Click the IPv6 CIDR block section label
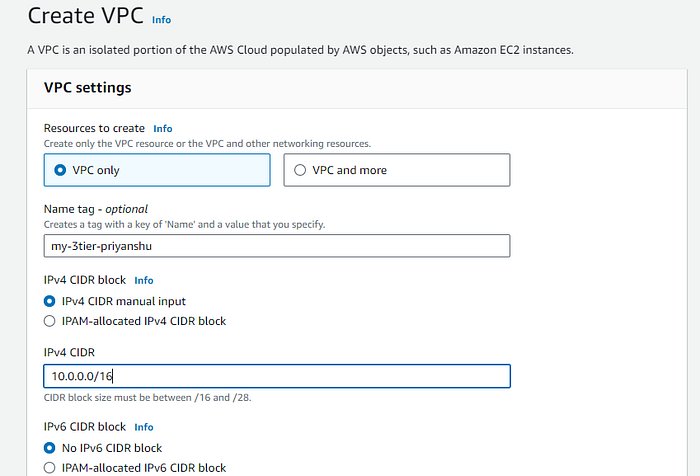 pos(85,427)
